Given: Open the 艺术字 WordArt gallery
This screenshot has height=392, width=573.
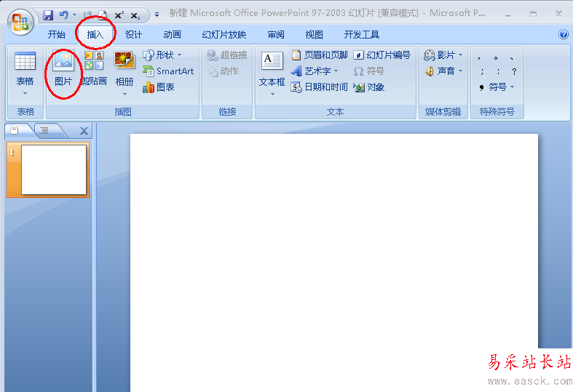Looking at the screenshot, I should pyautogui.click(x=315, y=71).
